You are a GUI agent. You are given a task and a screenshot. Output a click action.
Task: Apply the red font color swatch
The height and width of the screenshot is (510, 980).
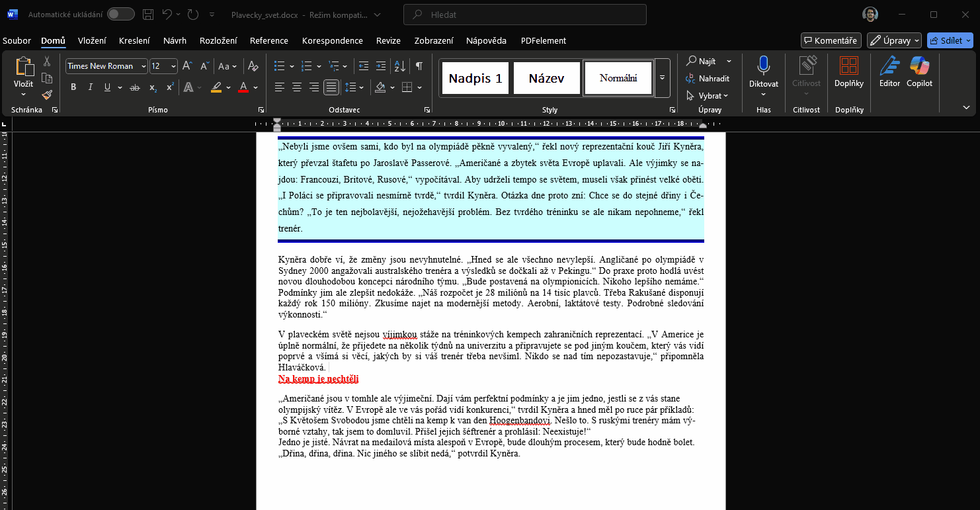[243, 87]
